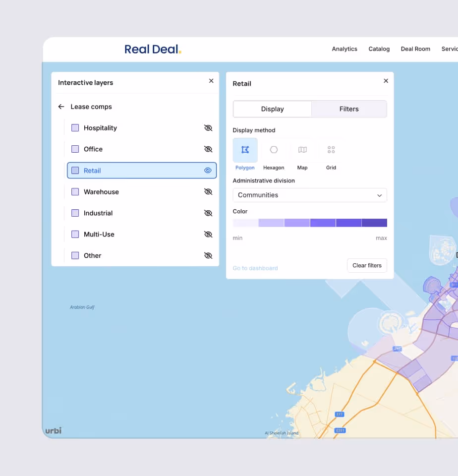The width and height of the screenshot is (458, 476).
Task: Click the E11 road marker on map
Action: click(x=340, y=415)
